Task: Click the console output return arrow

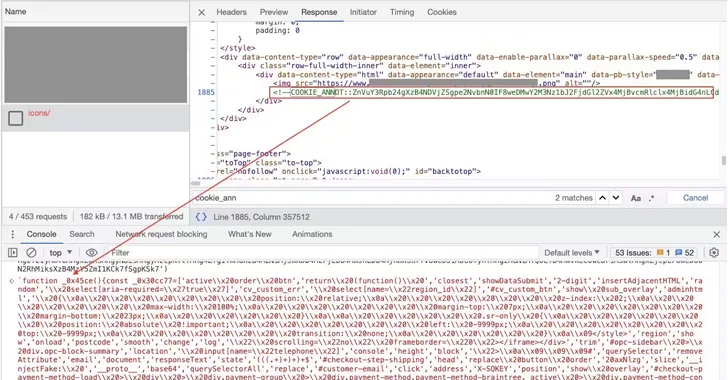Action: 12,281
